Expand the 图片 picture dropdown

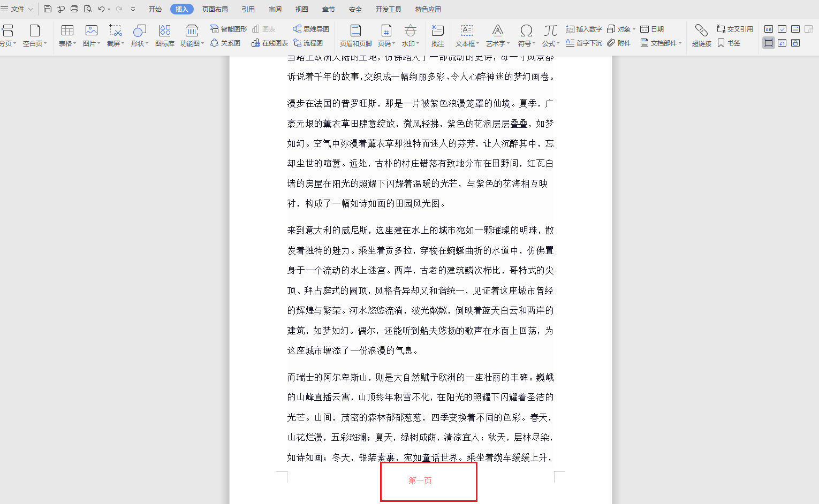click(x=90, y=35)
